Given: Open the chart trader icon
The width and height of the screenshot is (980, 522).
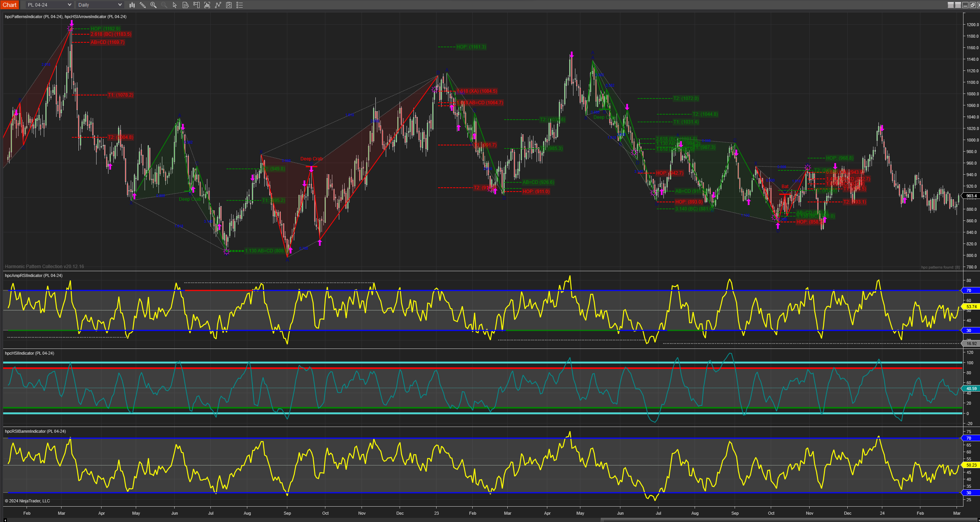Looking at the screenshot, I should 196,5.
